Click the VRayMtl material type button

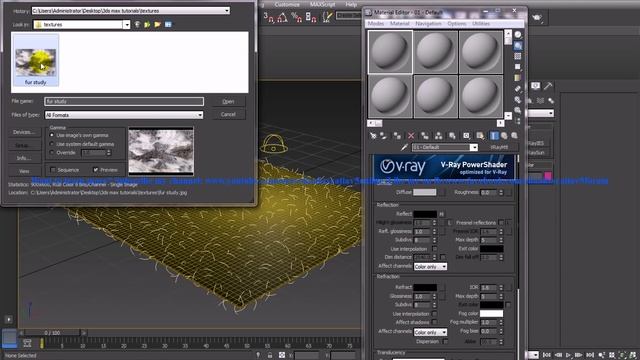[500, 147]
